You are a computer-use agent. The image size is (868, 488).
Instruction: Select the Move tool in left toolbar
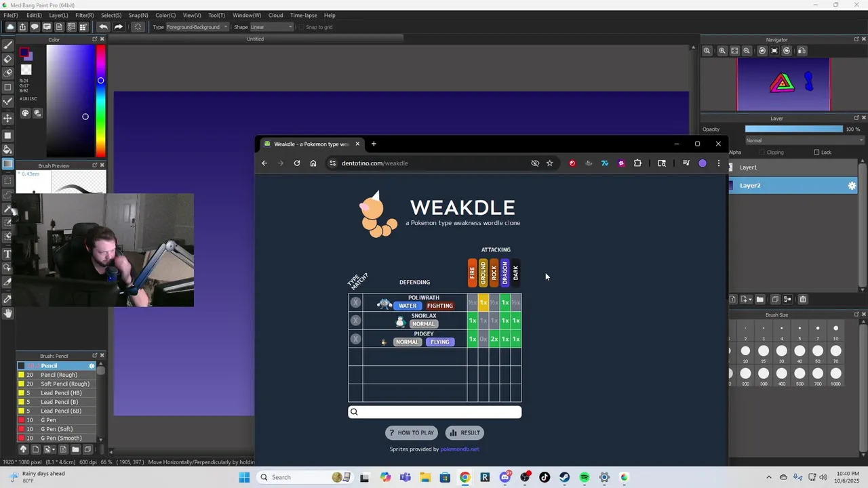click(7, 118)
